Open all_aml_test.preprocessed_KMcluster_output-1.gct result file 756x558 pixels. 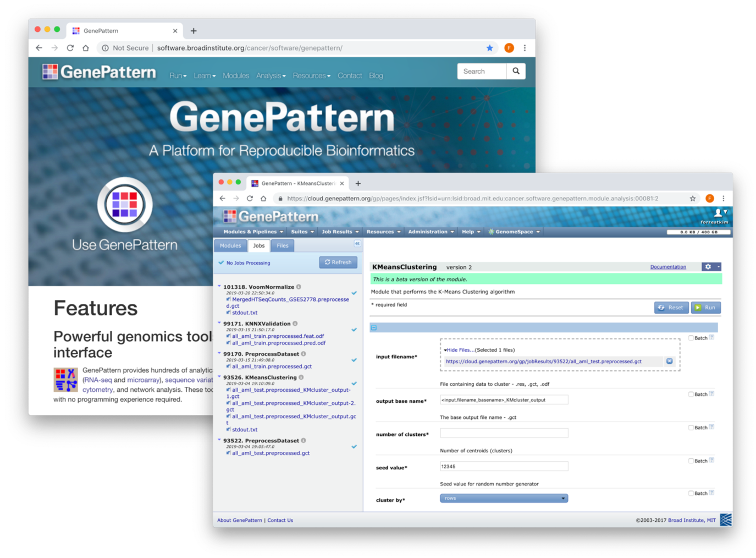point(288,393)
